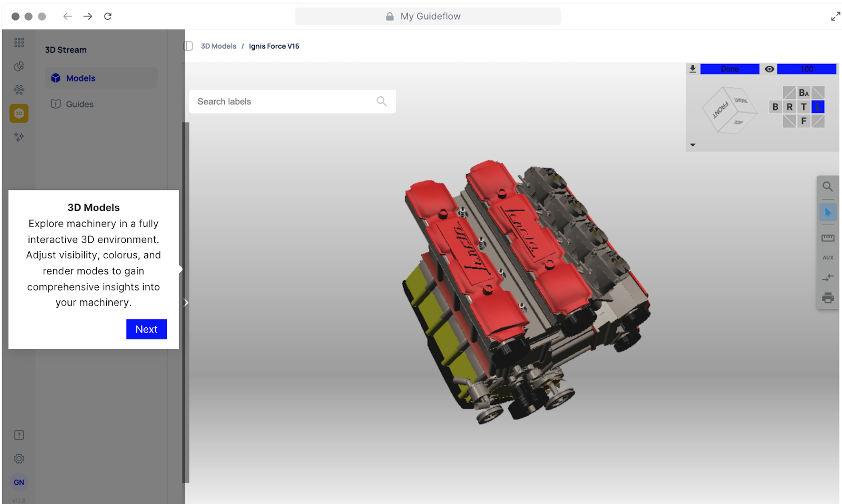Click the upper-right diagonal view button

(818, 93)
